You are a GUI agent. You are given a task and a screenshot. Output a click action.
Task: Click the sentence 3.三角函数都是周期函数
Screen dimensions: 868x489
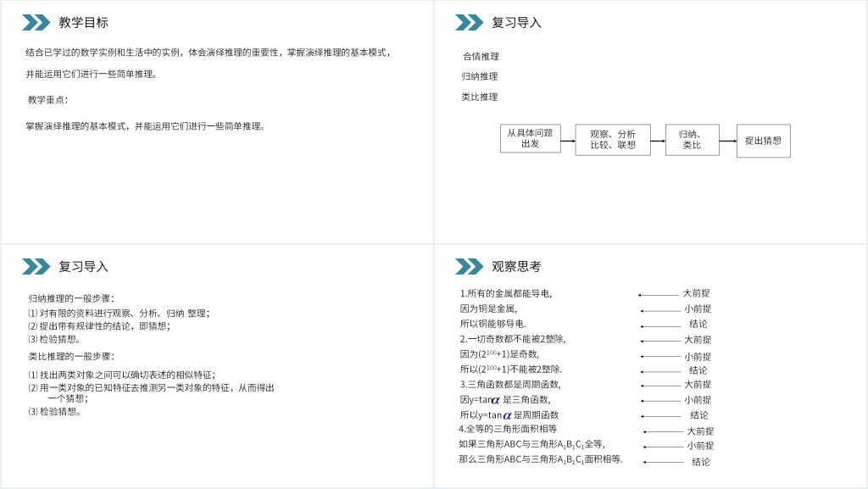pos(509,385)
